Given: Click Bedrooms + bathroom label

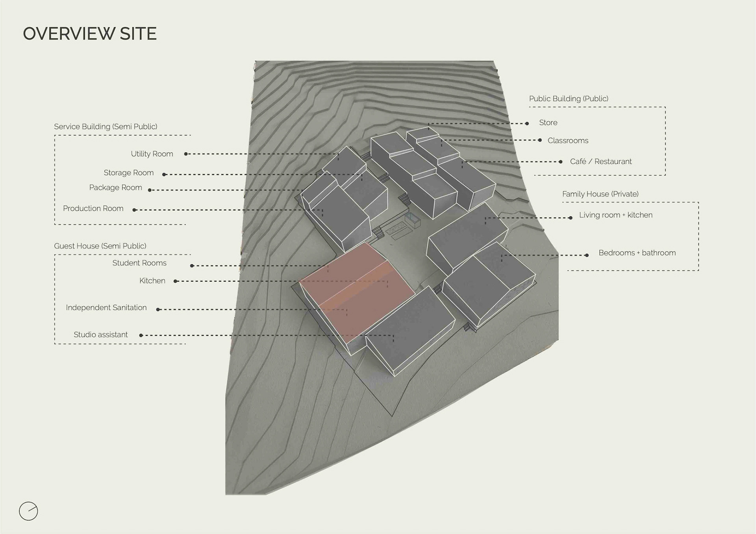Looking at the screenshot, I should pos(637,253).
